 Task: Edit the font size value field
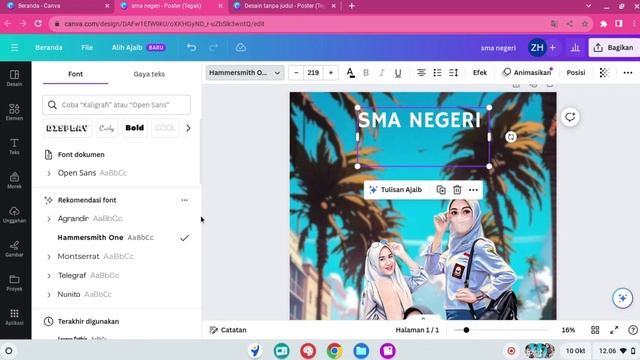pyautogui.click(x=313, y=73)
